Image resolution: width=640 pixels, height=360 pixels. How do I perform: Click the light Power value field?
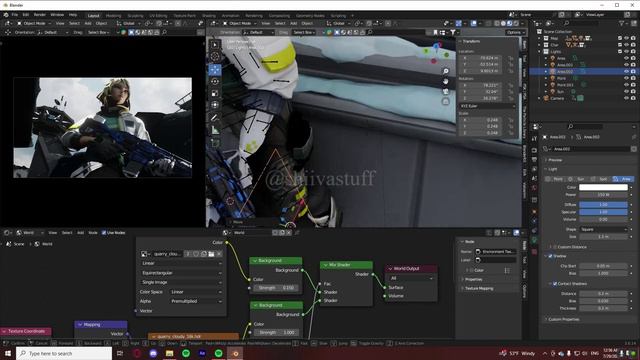pyautogui.click(x=603, y=195)
